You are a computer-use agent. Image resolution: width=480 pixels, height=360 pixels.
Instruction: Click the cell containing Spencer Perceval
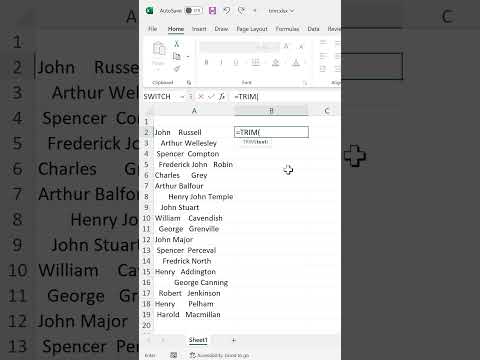click(194, 250)
